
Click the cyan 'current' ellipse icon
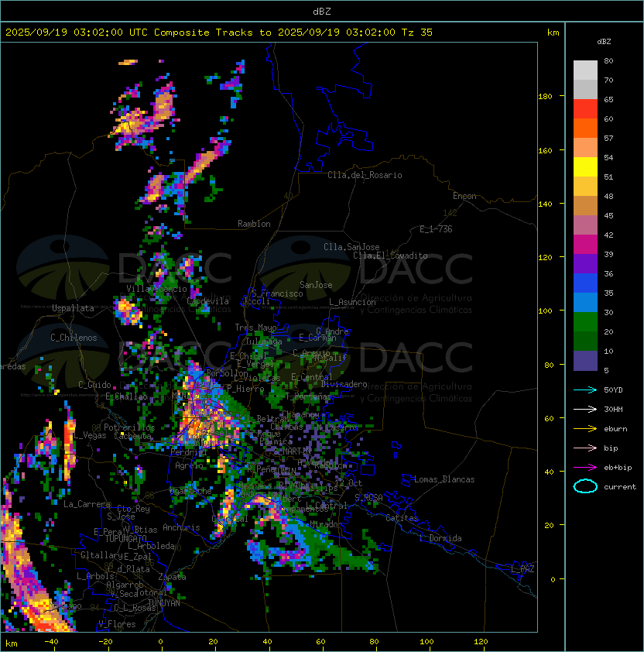[x=585, y=486]
